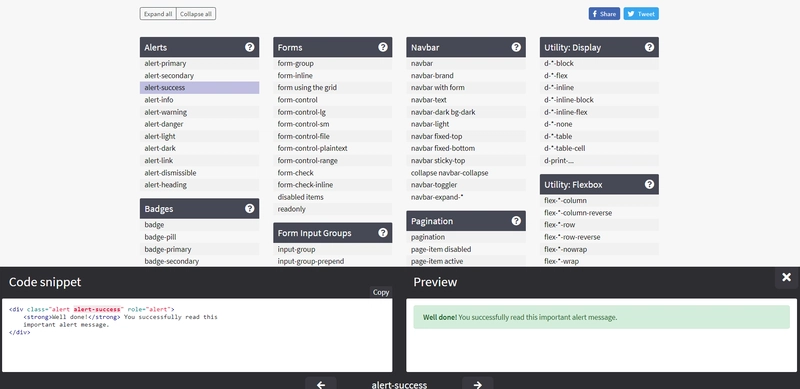Open the form-control-range snippet
This screenshot has width=800, height=389.
tap(333, 160)
